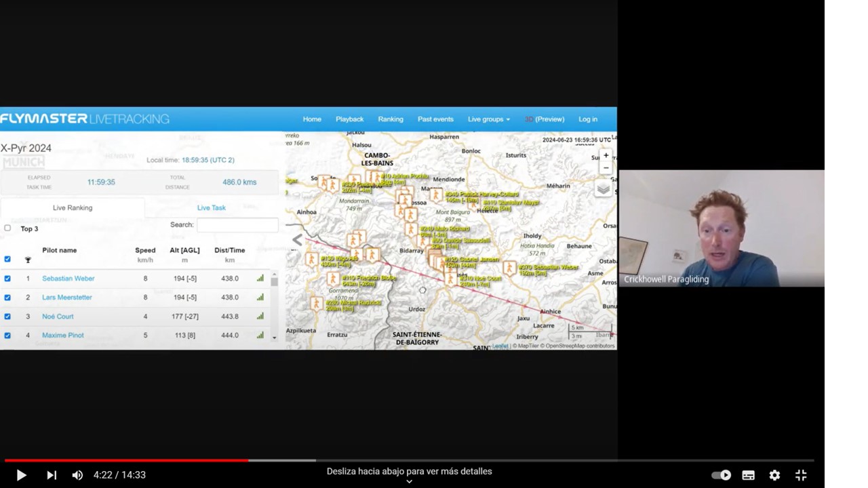The image size is (868, 488).
Task: Collapse the ranking side panel arrow
Action: point(297,240)
